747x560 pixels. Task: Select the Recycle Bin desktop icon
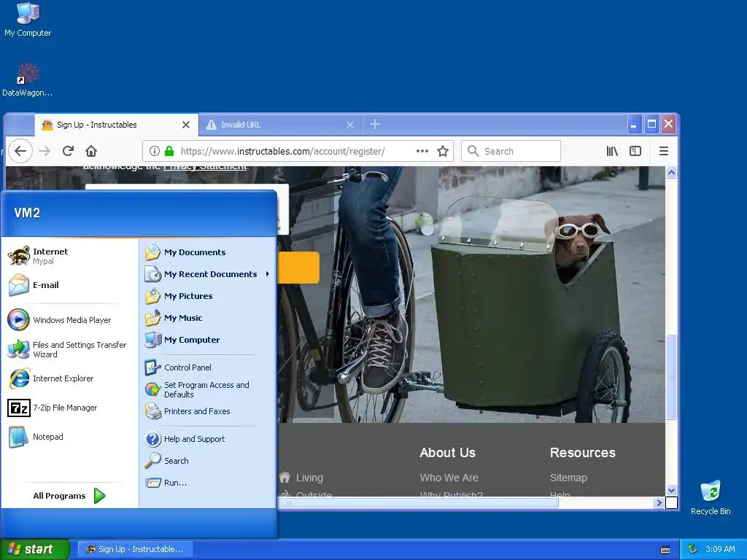[x=711, y=498]
